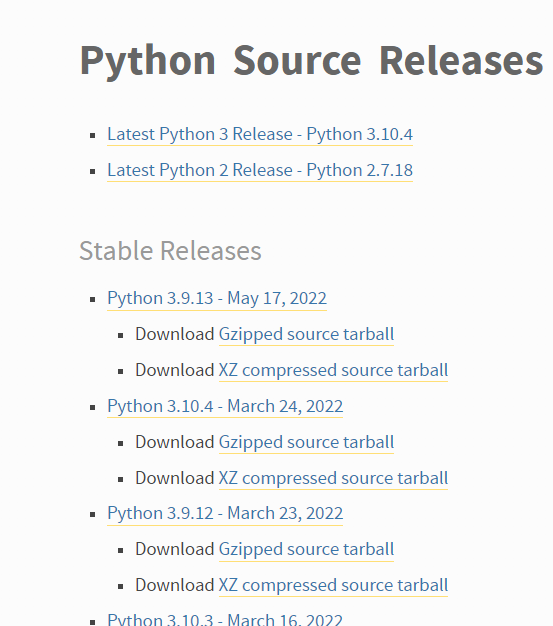Click the bullet beside Python 3.9.12 entry
553x626 pixels.
pyautogui.click(x=93, y=515)
